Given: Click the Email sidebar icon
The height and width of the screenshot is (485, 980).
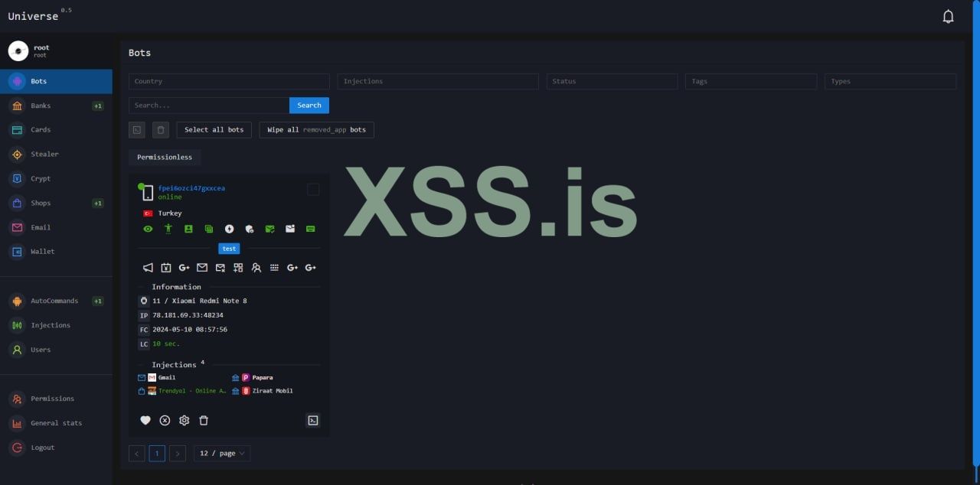Looking at the screenshot, I should 17,227.
